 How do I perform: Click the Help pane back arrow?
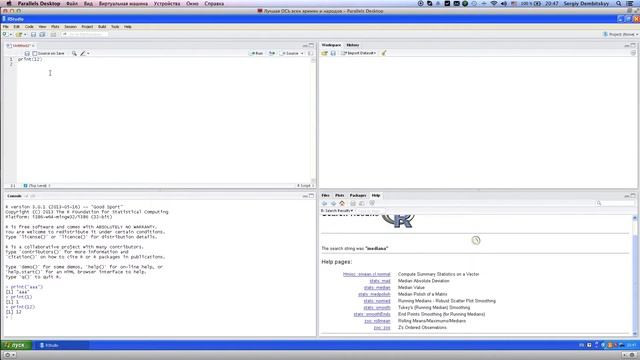[x=324, y=203]
